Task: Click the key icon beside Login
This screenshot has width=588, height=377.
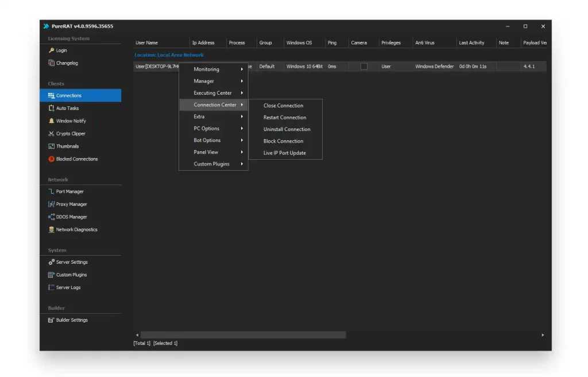Action: tap(51, 51)
